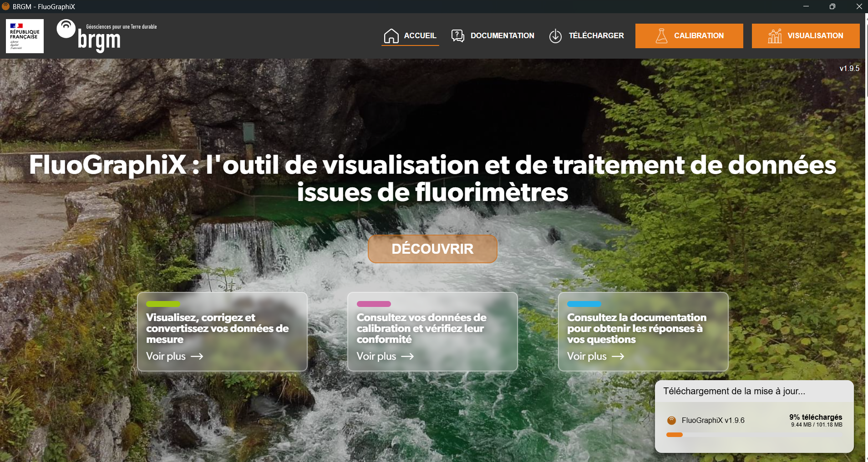Click the main FluoGraphiX headline text
Image resolution: width=868 pixels, height=462 pixels.
click(x=432, y=178)
